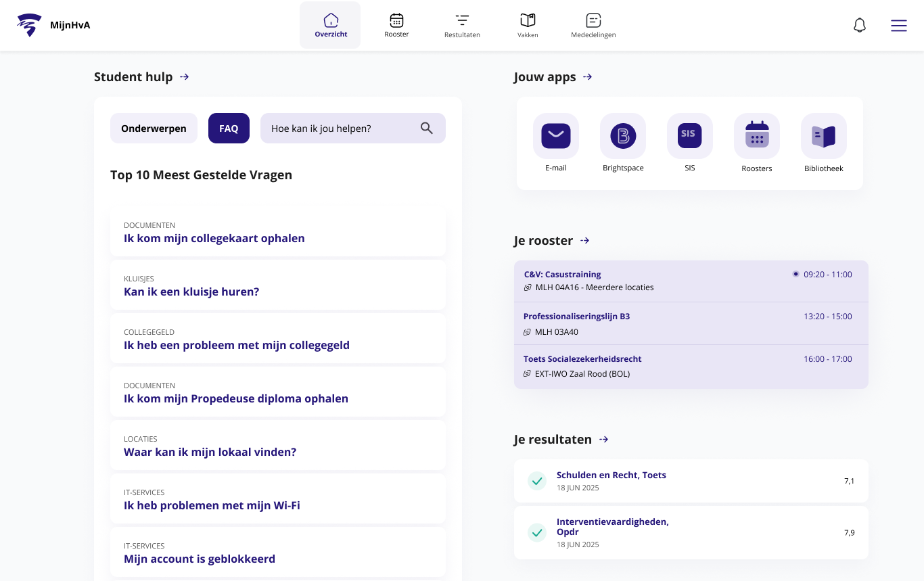Image resolution: width=924 pixels, height=581 pixels.
Task: Switch to the Rooster tab
Action: pos(396,26)
